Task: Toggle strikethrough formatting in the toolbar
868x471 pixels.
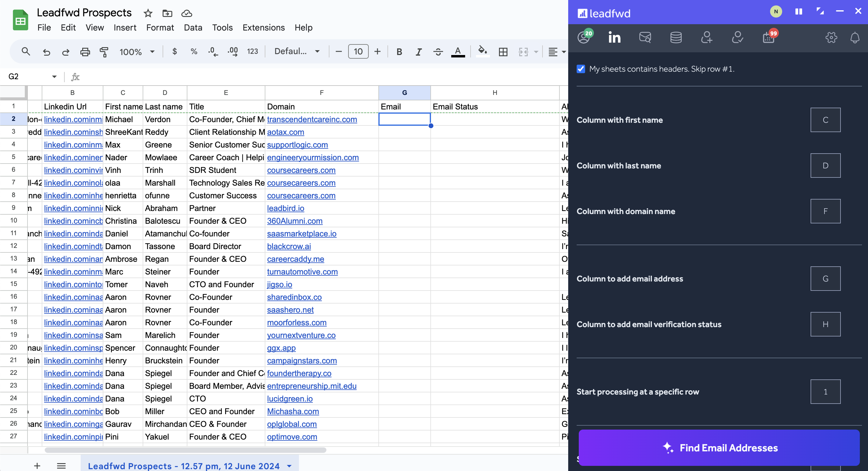Action: tap(438, 52)
